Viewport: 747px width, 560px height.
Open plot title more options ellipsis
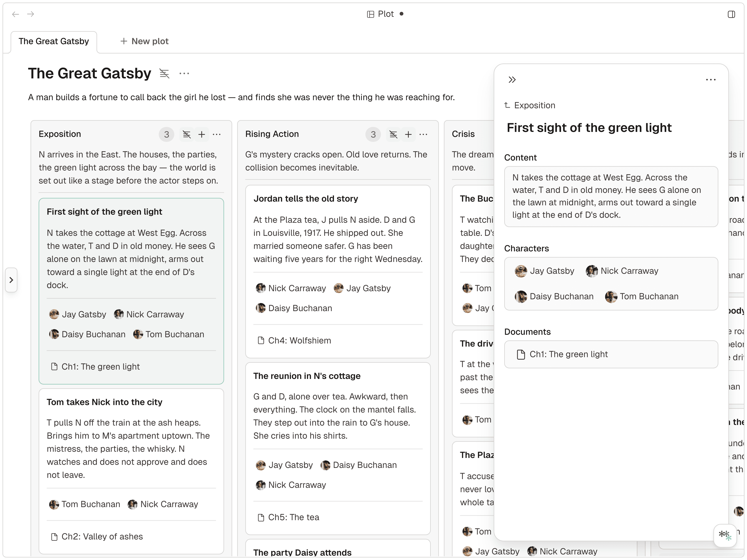184,74
